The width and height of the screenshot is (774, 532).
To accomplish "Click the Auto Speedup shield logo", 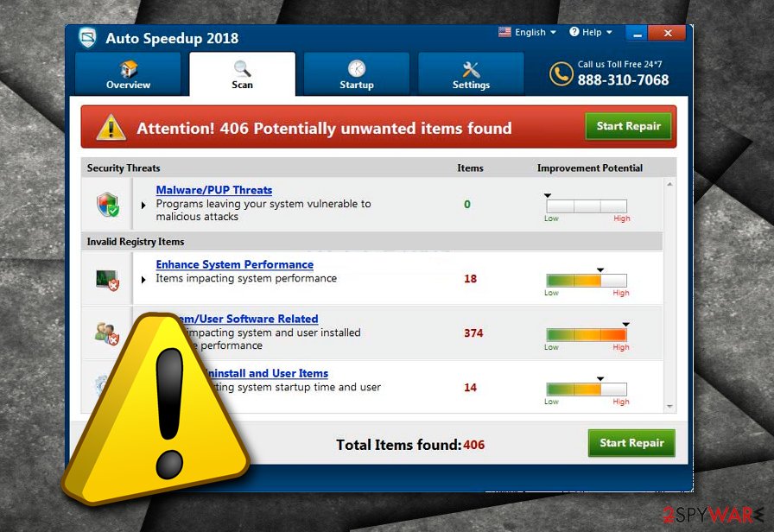I will [87, 37].
